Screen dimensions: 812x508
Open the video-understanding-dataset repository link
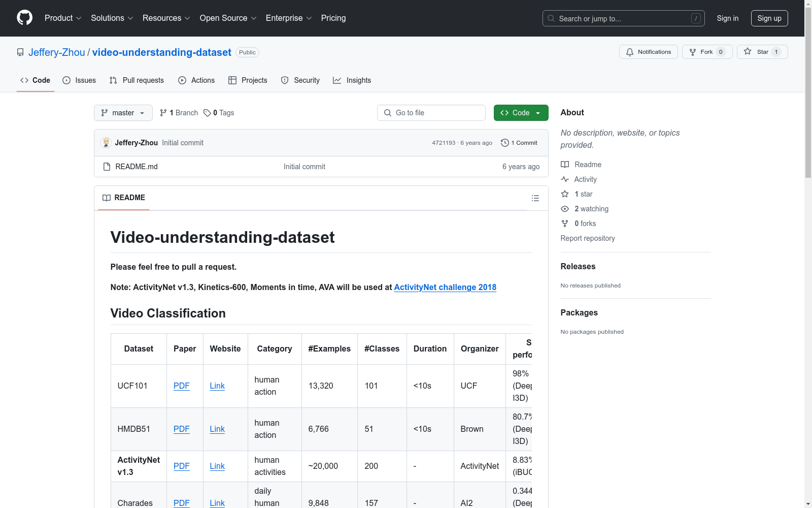[162, 52]
